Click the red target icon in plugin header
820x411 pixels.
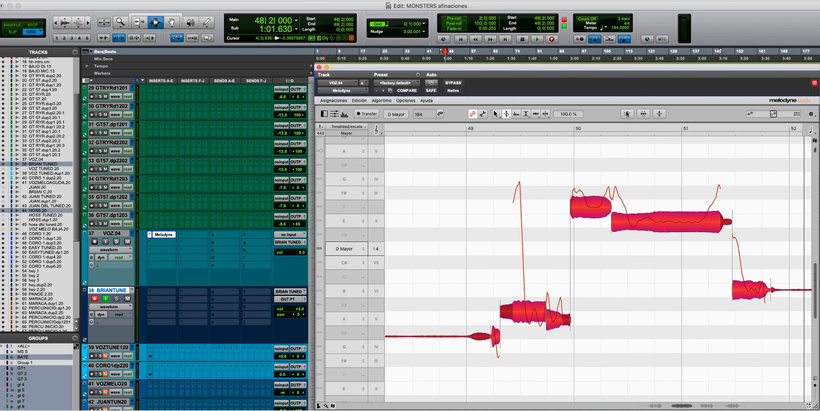814,83
